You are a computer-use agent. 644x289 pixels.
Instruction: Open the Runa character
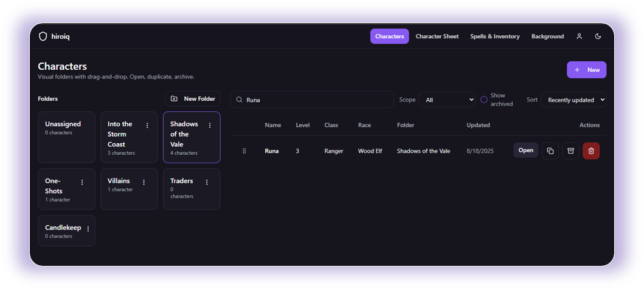[x=525, y=151]
